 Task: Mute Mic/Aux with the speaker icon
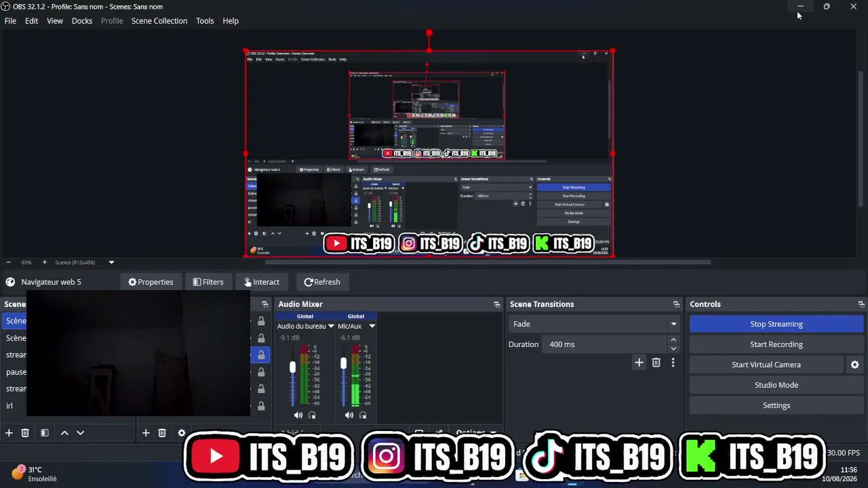point(349,415)
